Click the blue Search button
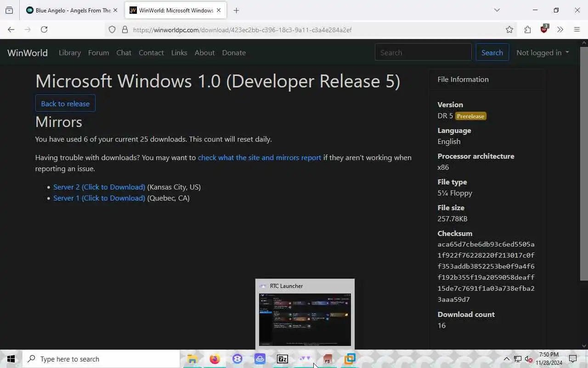Screen dimensions: 588x368 click(492, 52)
